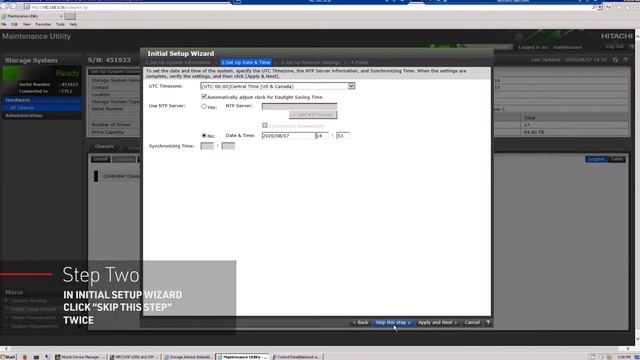Open a new browser tab

click(x=70, y=16)
